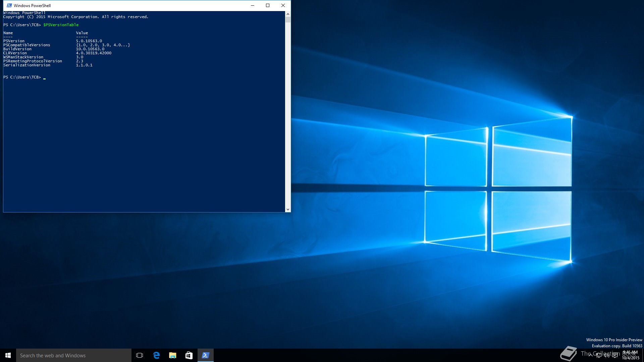Open the Windows Store taskbar icon

pyautogui.click(x=189, y=355)
